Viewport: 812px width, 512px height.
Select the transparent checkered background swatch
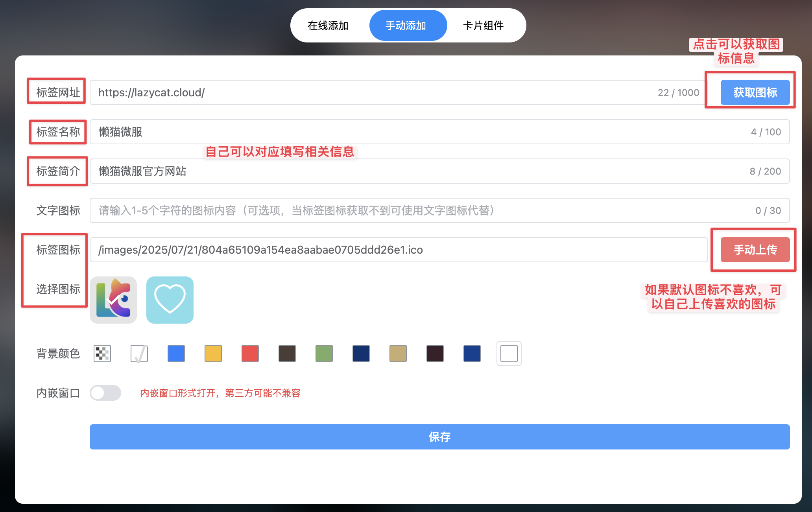click(102, 354)
